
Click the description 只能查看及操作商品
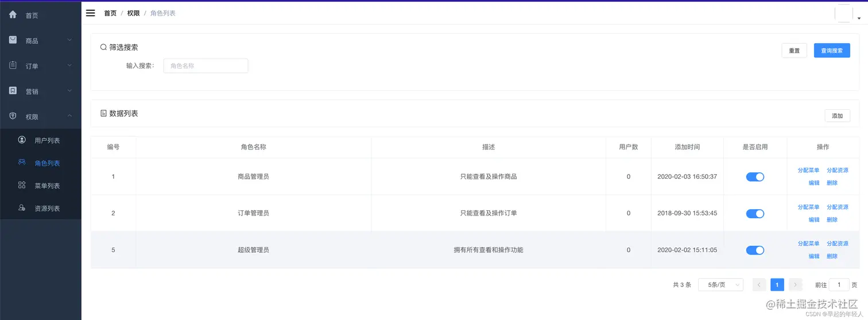pos(489,176)
